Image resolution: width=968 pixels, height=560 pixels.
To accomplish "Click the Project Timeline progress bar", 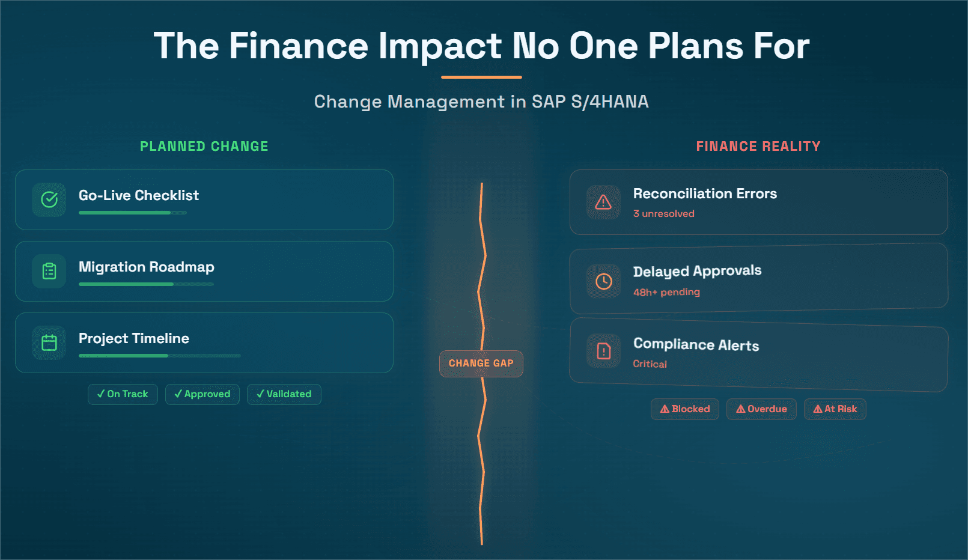I will click(x=159, y=356).
